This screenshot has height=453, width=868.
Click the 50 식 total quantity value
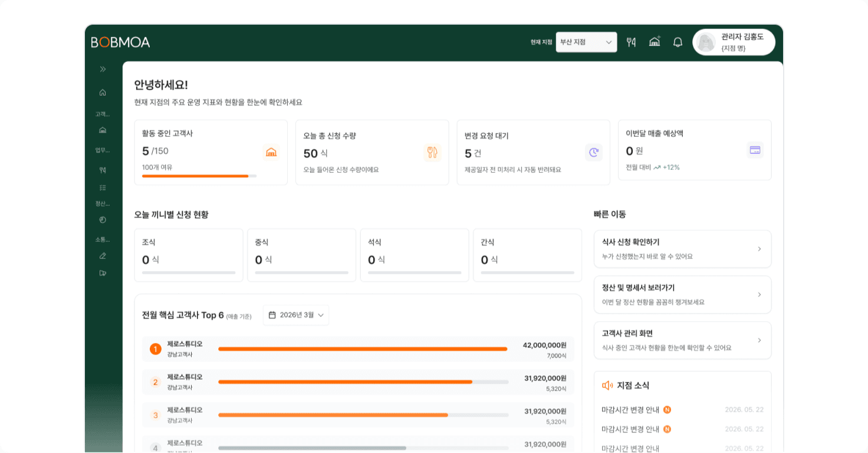(x=315, y=153)
